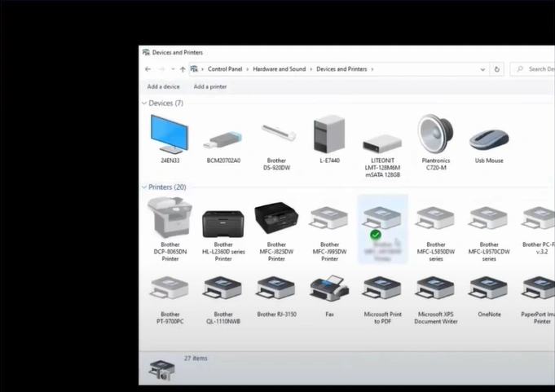The width and height of the screenshot is (555, 392).
Task: Click the Add a device button
Action: (163, 86)
